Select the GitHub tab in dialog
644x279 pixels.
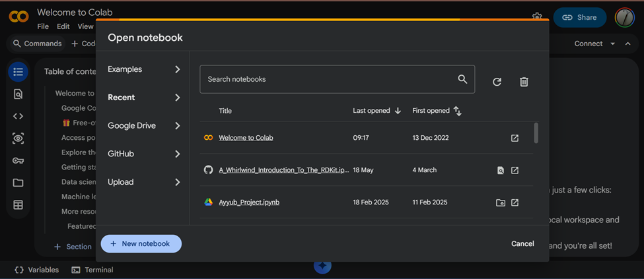(121, 154)
